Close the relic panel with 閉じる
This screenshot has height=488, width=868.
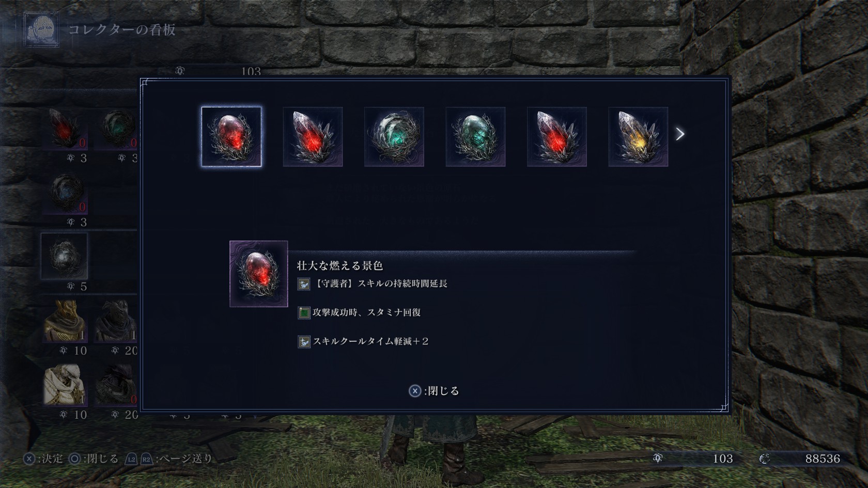(434, 391)
